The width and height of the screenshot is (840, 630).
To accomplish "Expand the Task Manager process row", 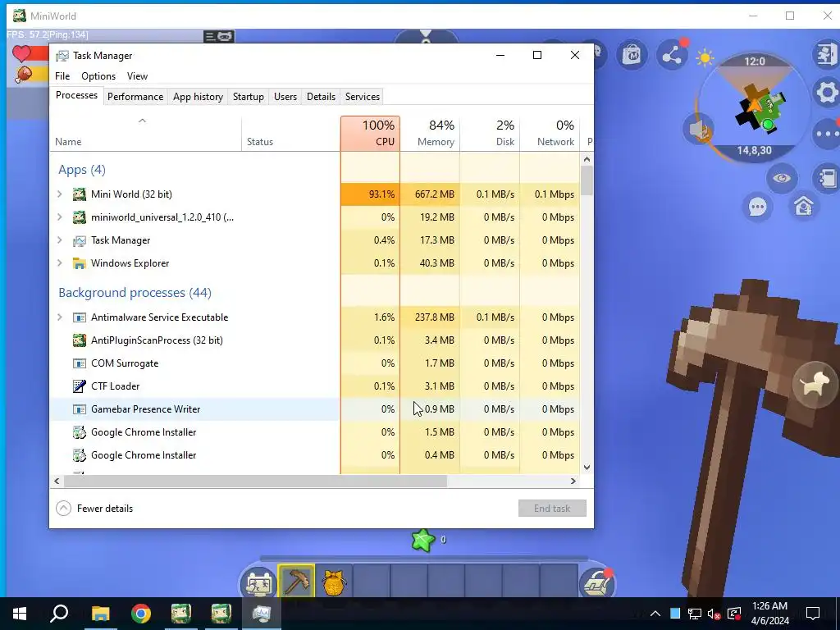I will pyautogui.click(x=59, y=240).
